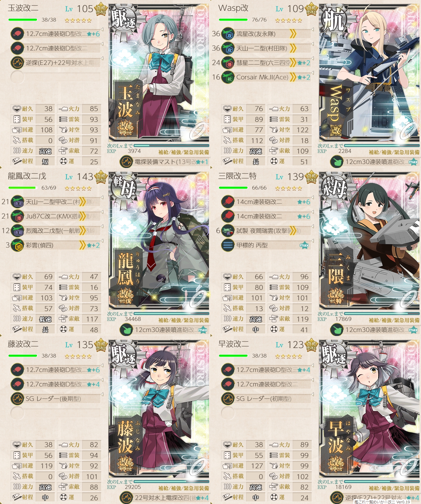Click the 補給/補強/緊急用装備 label under 龍鳳
Image resolution: width=421 pixels, height=504 pixels.
click(x=183, y=320)
